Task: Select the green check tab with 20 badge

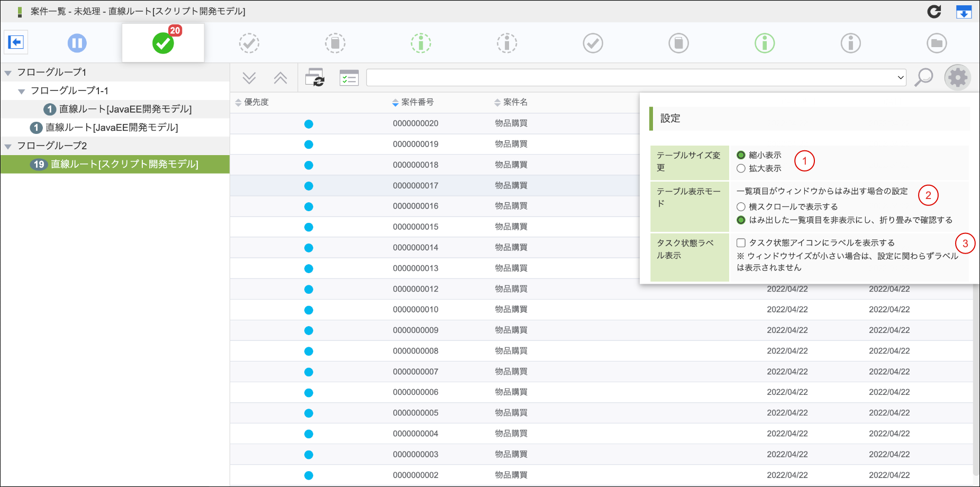Action: pyautogui.click(x=163, y=43)
